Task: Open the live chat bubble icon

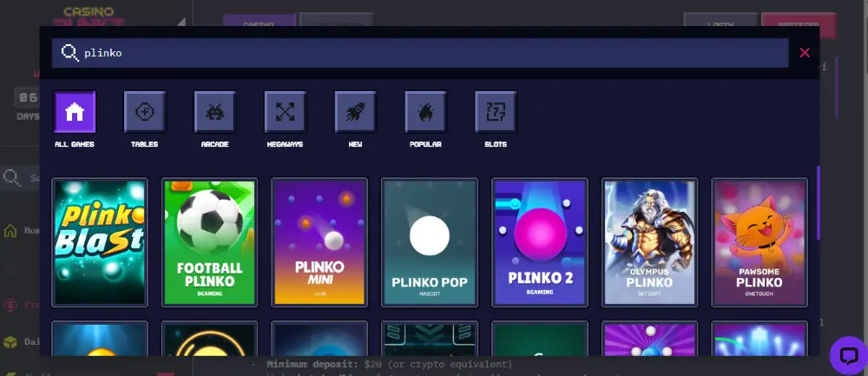Action: coord(848,355)
